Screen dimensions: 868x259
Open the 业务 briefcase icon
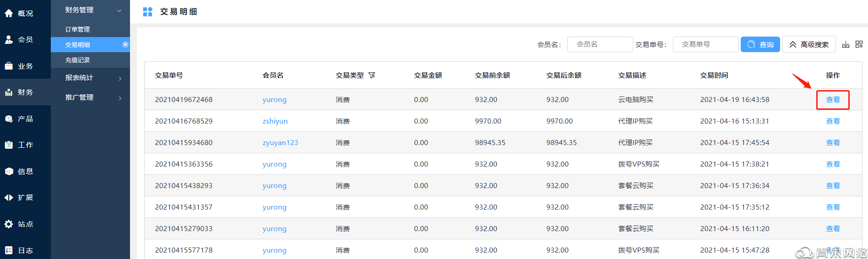9,66
